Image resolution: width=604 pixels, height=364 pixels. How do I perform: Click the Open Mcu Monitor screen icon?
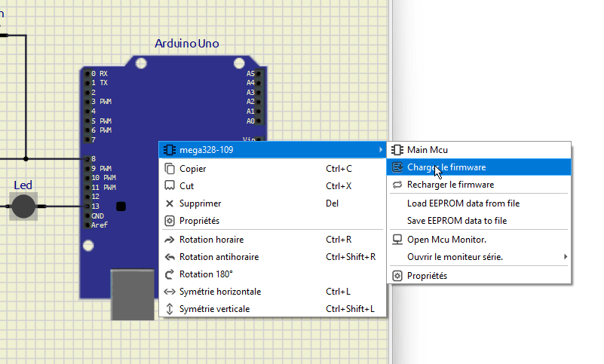pyautogui.click(x=397, y=240)
